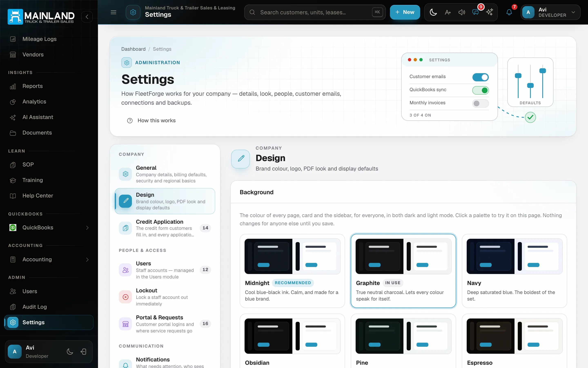Toggle dark mode moon icon in top bar

433,12
